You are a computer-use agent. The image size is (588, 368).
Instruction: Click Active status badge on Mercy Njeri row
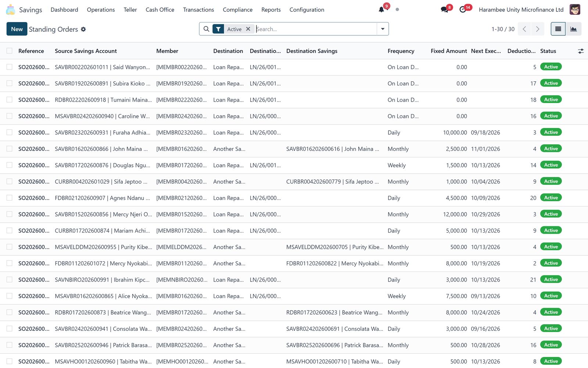(551, 214)
